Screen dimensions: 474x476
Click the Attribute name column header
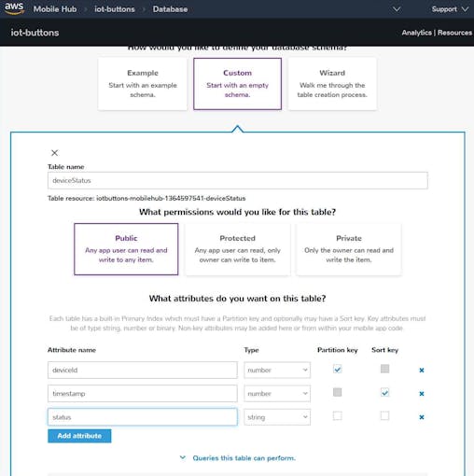point(72,350)
